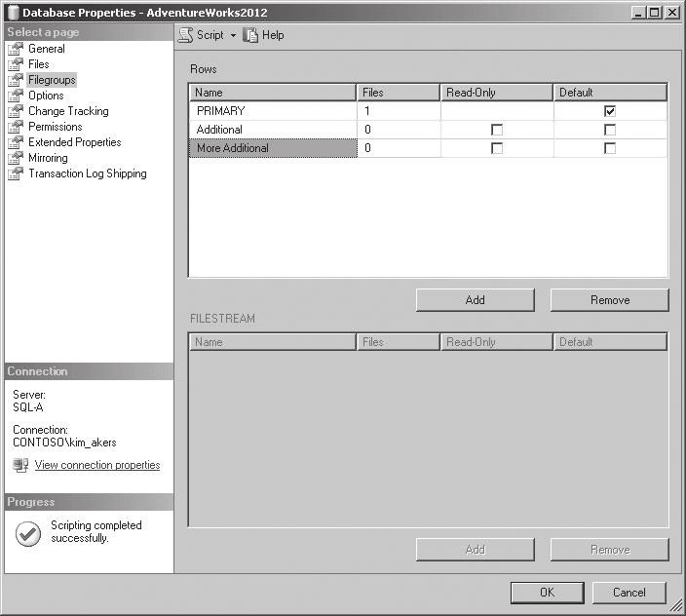Enable Read-Only for More Additional filegroup
The height and width of the screenshot is (616, 686).
coord(497,148)
